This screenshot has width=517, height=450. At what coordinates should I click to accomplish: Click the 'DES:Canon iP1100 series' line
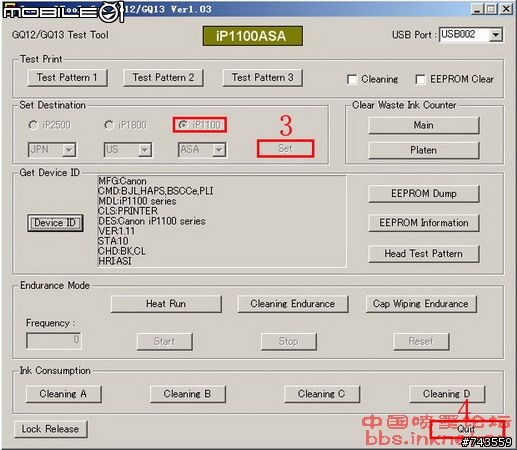pos(152,221)
